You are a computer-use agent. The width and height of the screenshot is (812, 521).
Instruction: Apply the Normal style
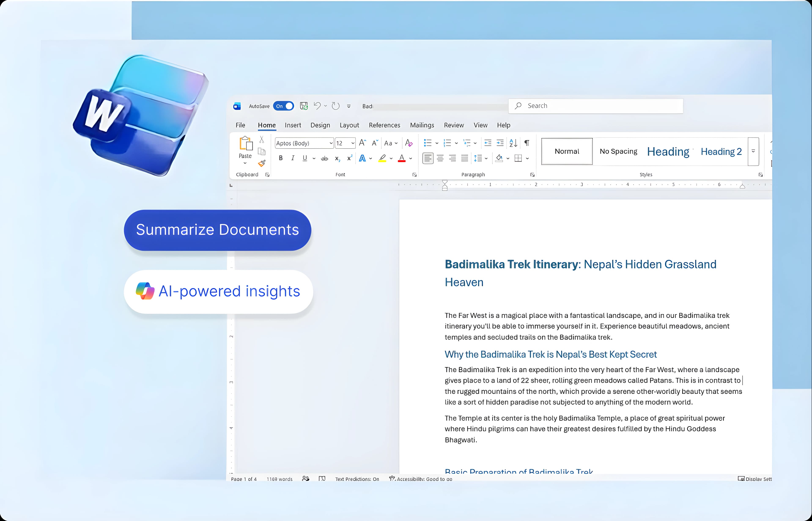(567, 151)
